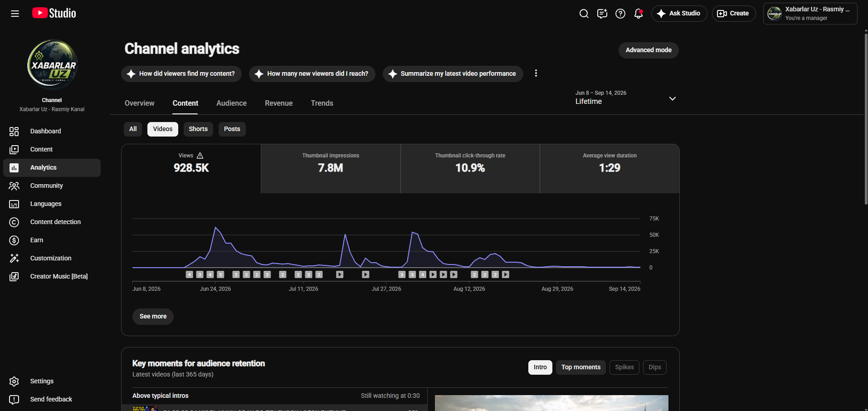The image size is (868, 411).
Task: Open the notifications bell
Action: pyautogui.click(x=639, y=14)
